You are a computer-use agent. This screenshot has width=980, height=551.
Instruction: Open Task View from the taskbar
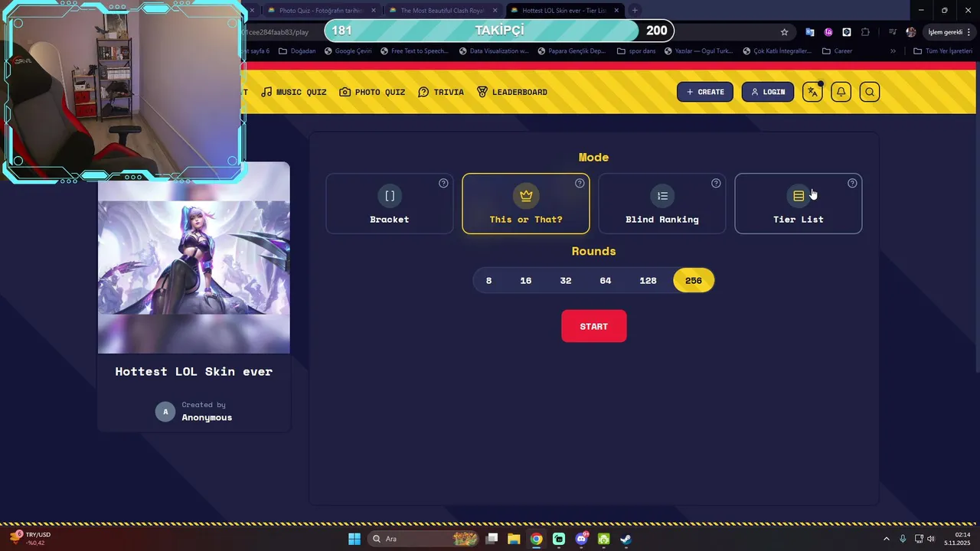(492, 539)
